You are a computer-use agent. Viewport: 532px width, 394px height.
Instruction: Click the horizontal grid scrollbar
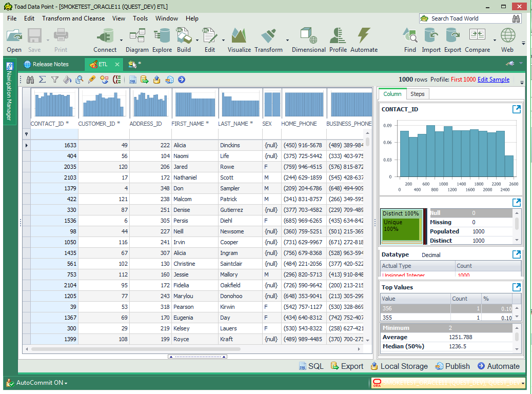click(136, 349)
